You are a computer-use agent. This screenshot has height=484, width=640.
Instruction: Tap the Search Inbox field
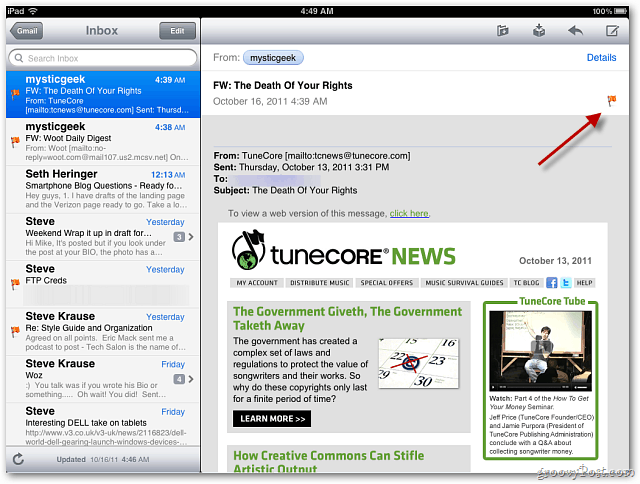click(103, 58)
